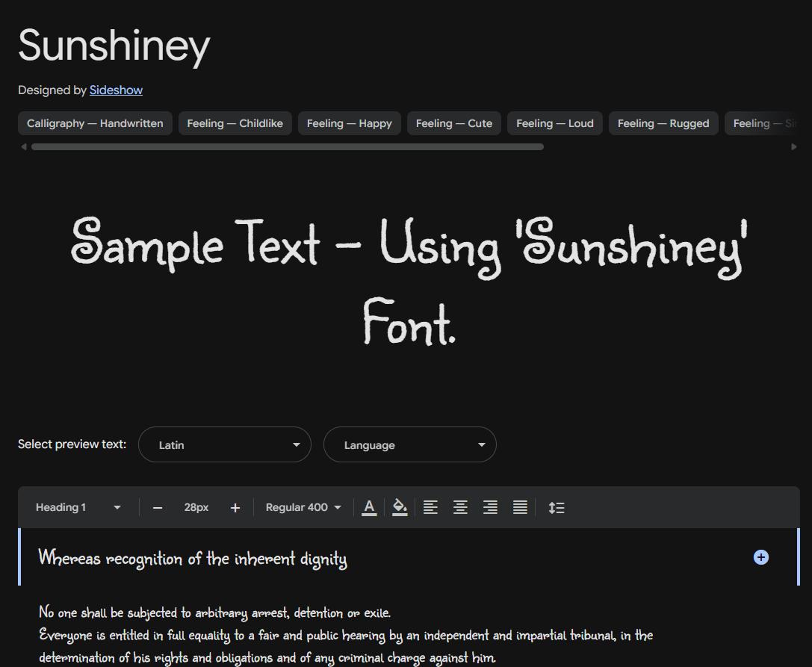Image resolution: width=812 pixels, height=667 pixels.
Task: Align text left
Action: point(430,507)
